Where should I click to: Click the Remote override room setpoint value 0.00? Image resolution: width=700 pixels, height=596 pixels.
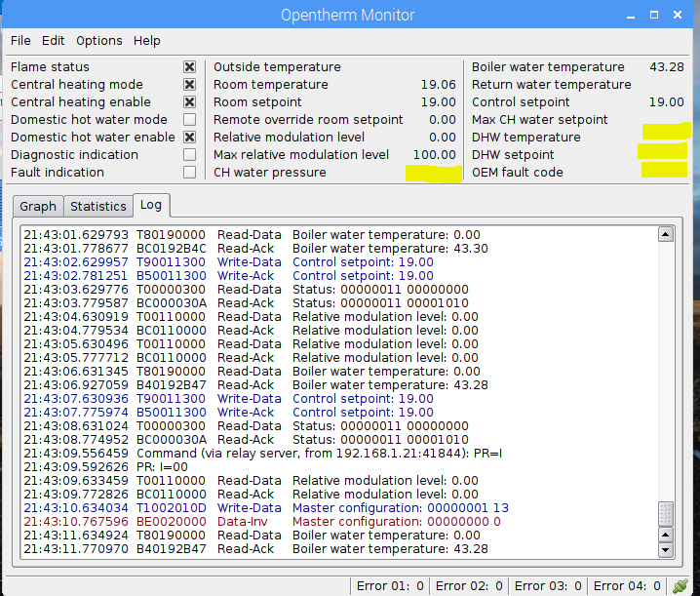443,120
